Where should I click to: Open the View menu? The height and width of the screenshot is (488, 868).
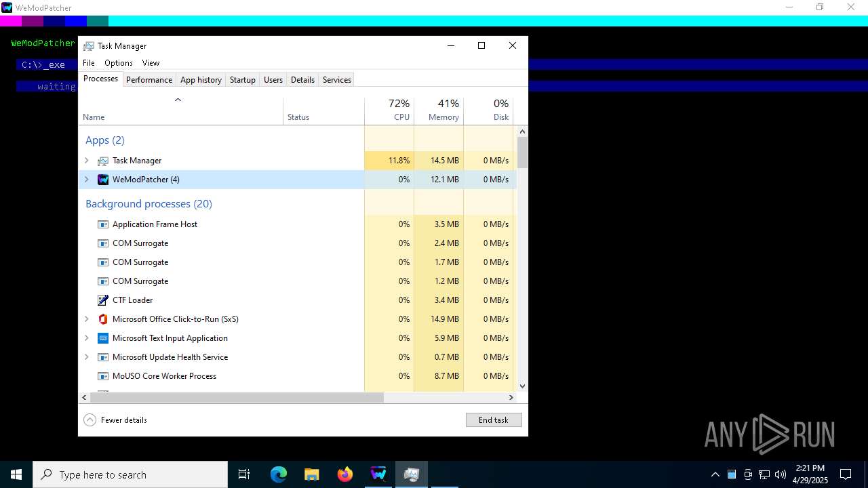pyautogui.click(x=151, y=63)
